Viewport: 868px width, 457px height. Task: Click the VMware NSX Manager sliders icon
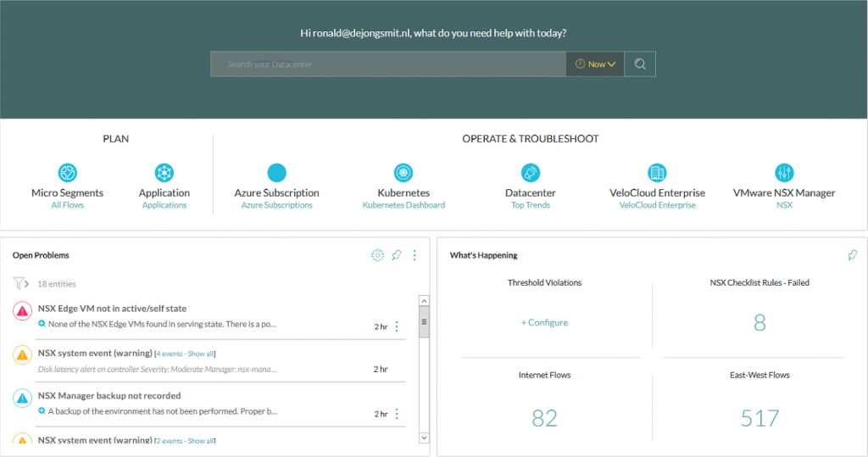point(784,173)
